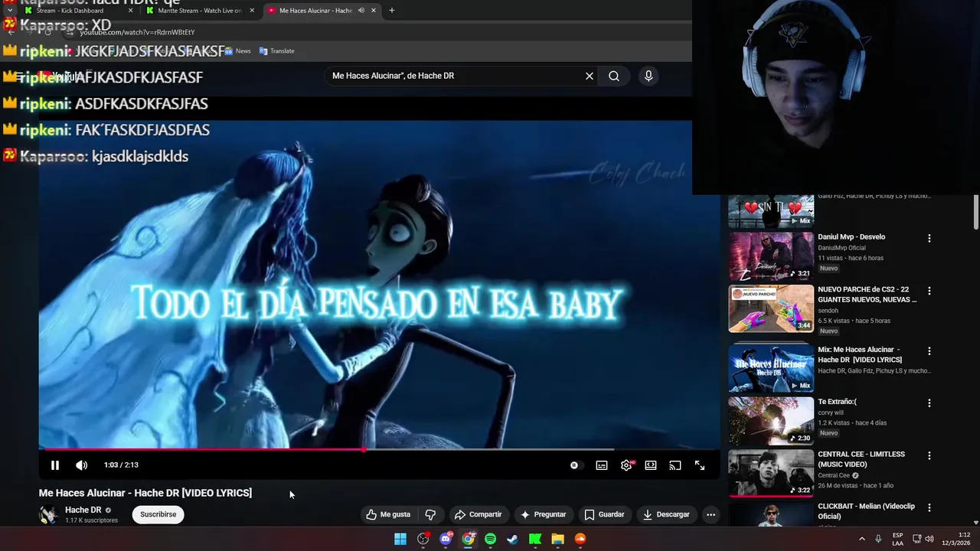
Task: Open the video settings gear
Action: [626, 465]
